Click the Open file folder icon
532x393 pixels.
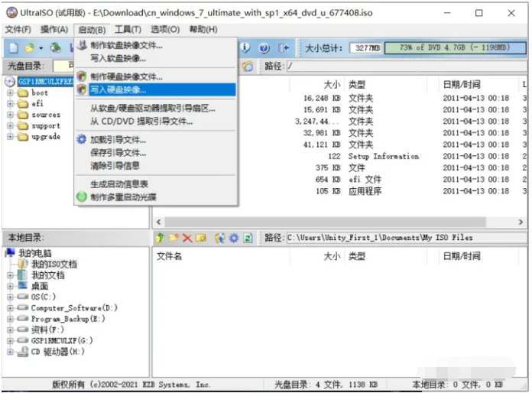(30, 48)
